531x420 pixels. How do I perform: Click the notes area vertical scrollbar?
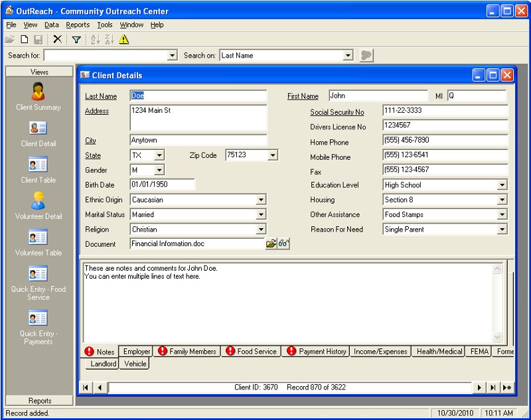[x=498, y=302]
